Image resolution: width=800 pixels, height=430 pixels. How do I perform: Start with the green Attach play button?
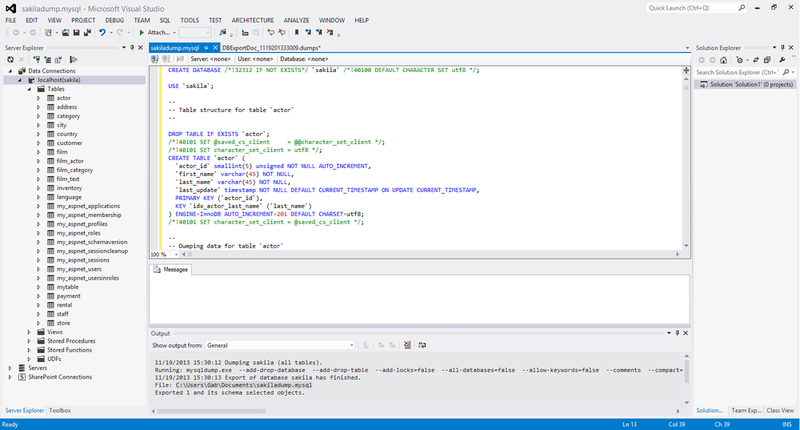pyautogui.click(x=141, y=33)
